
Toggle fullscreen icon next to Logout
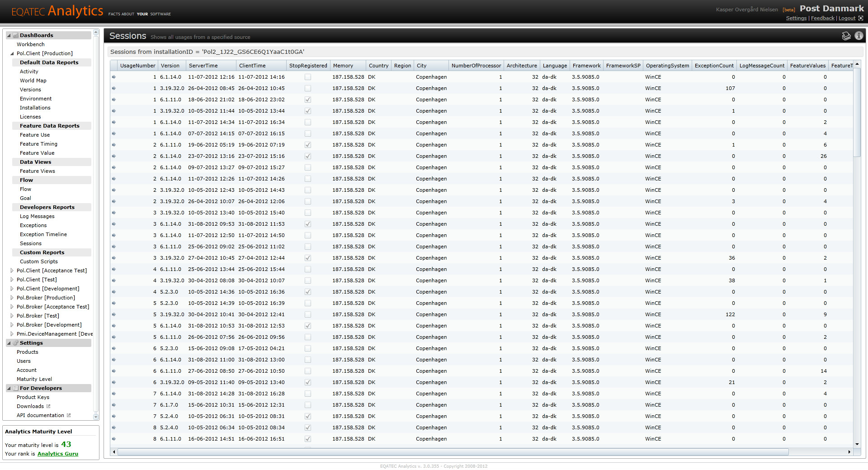[x=861, y=18]
